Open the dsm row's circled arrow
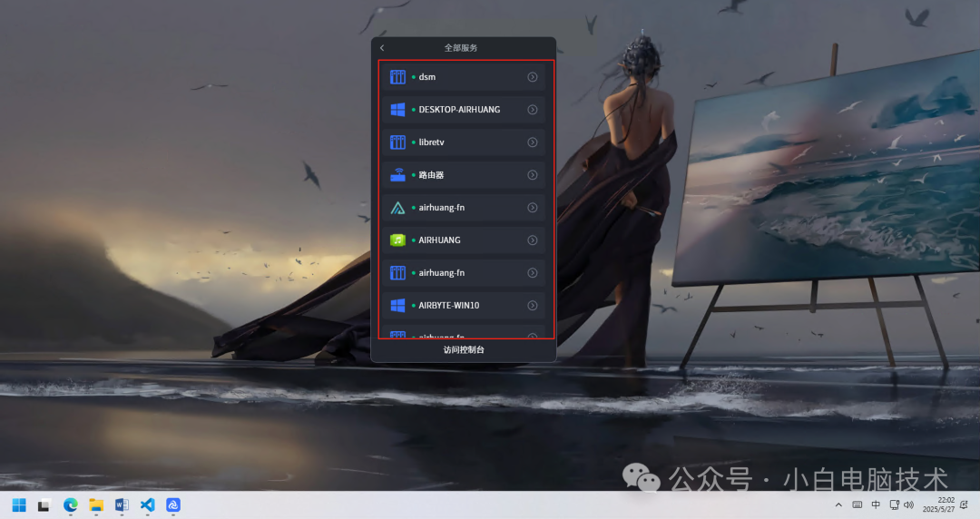 [x=533, y=77]
